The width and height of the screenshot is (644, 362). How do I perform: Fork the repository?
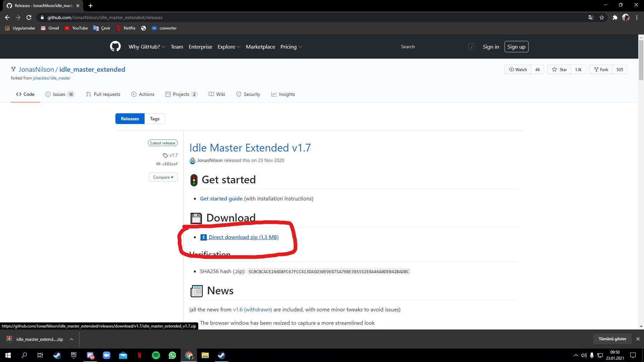point(601,69)
